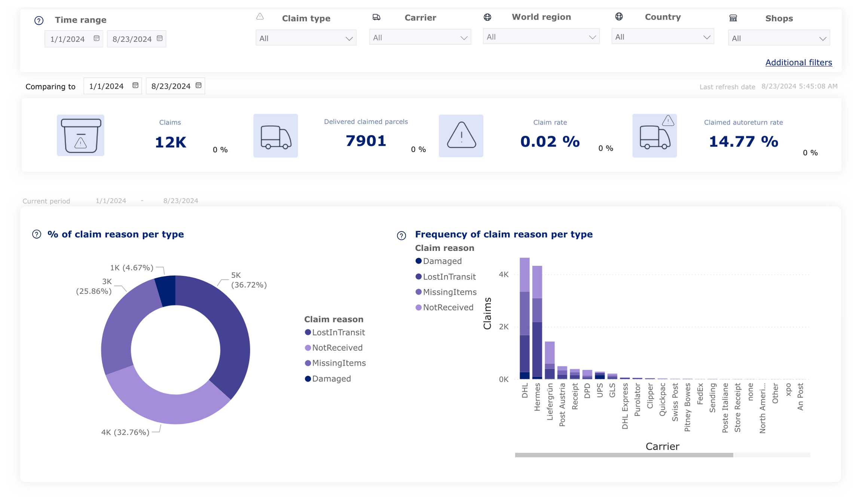Click help icon beside % of claim reason
The height and width of the screenshot is (504, 862).
[x=37, y=234]
